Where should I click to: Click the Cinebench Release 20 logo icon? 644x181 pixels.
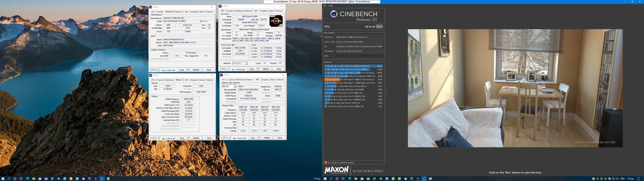click(334, 14)
